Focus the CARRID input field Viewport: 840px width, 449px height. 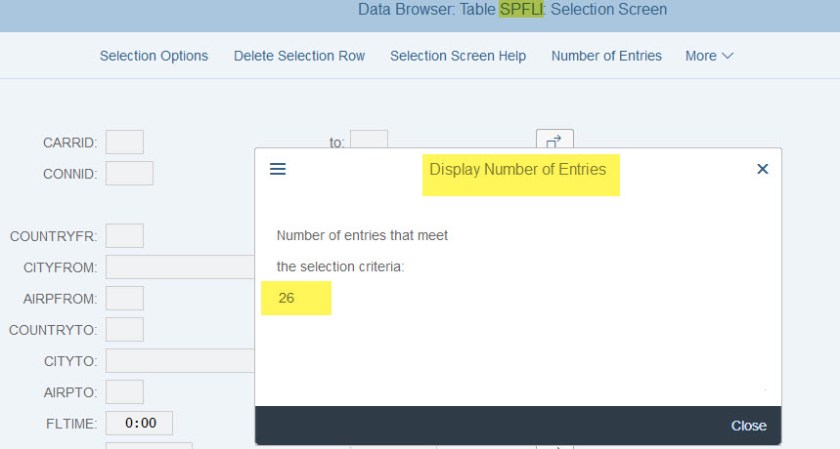pos(125,143)
